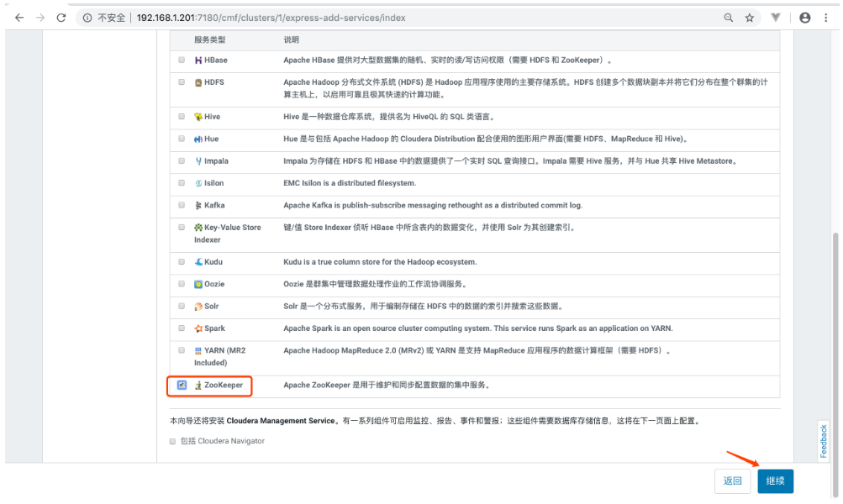Click the Spark service icon
The width and height of the screenshot is (843, 504).
tap(198, 328)
